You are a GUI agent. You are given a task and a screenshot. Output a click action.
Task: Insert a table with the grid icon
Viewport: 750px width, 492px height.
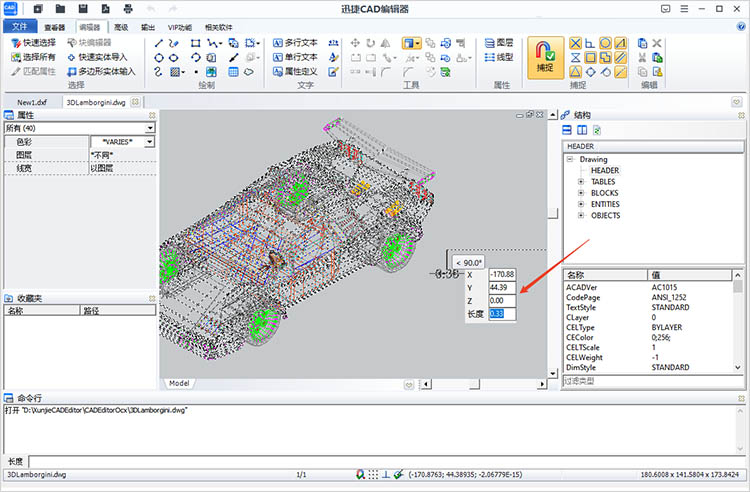[233, 72]
